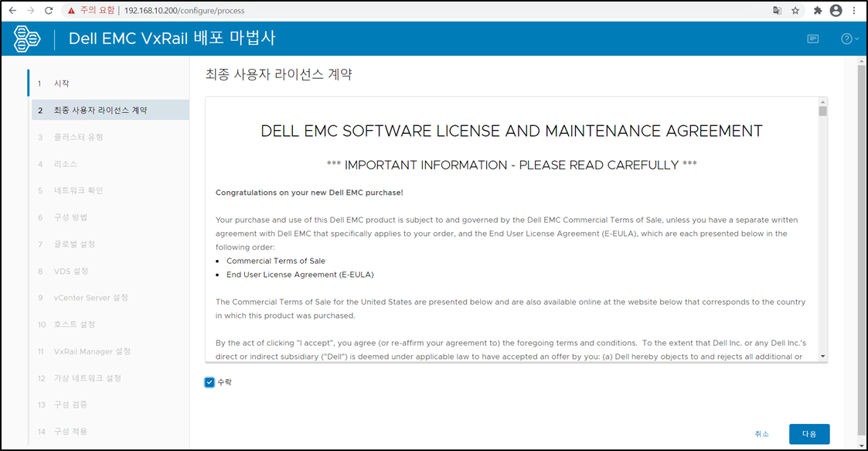Select step 5 네트워크 확인
This screenshot has height=451, width=868.
(x=110, y=190)
